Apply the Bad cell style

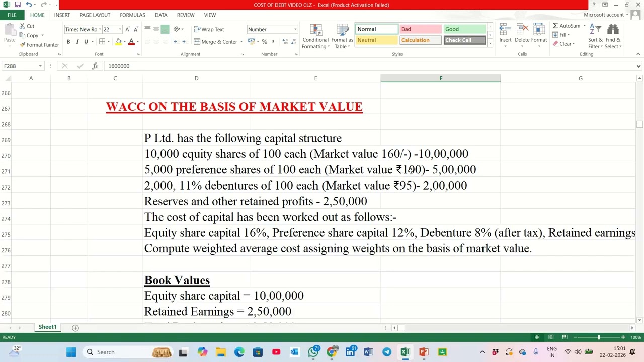pyautogui.click(x=421, y=29)
